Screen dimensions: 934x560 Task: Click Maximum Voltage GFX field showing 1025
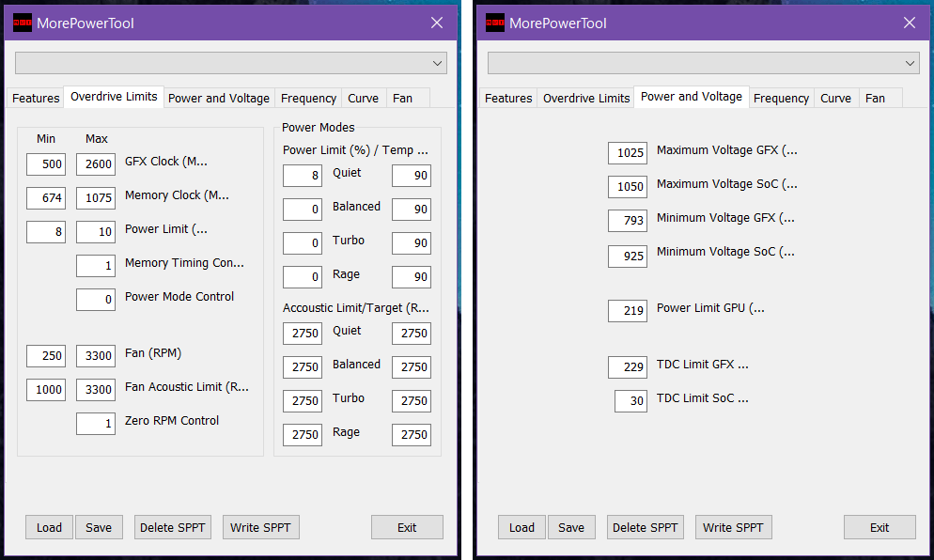(628, 152)
